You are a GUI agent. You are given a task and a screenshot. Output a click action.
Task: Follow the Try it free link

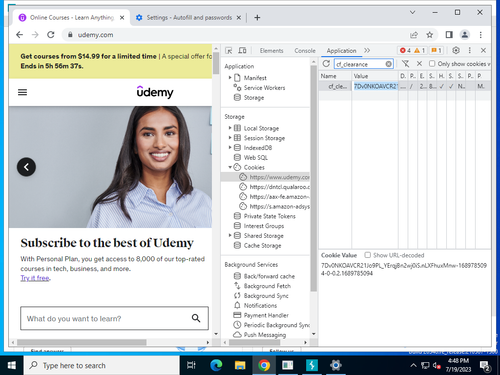35,278
